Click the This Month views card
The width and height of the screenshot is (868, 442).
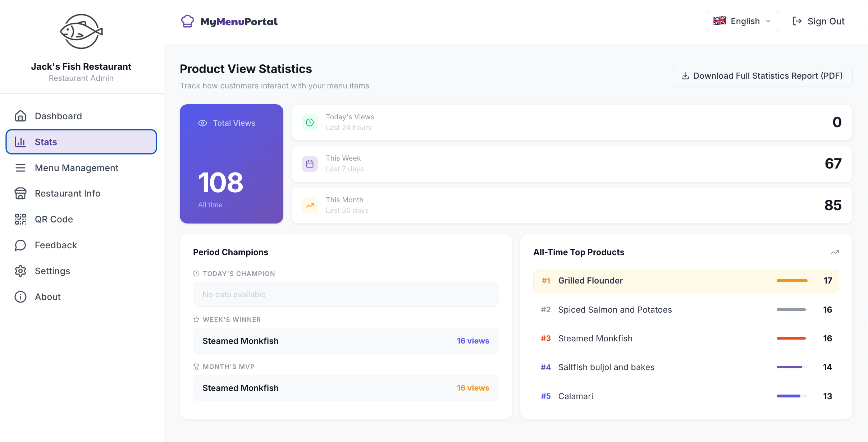click(x=572, y=205)
